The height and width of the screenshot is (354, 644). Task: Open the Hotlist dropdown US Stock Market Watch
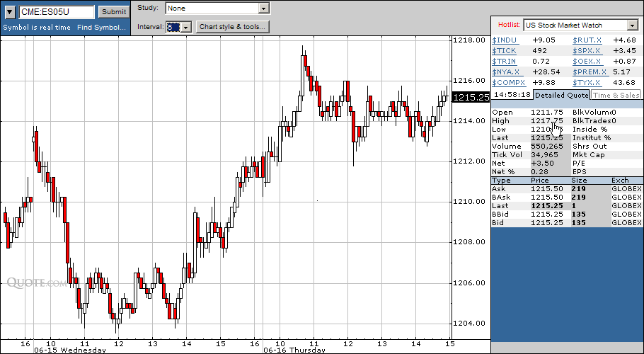click(x=580, y=25)
